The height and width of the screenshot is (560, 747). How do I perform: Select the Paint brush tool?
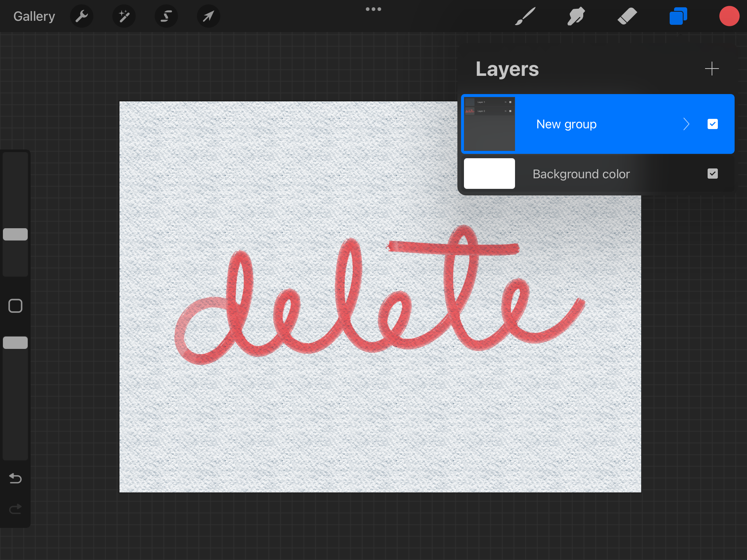[x=525, y=16]
